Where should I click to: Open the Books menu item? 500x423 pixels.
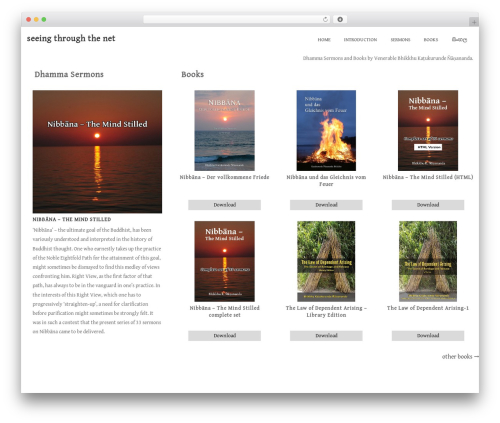431,40
